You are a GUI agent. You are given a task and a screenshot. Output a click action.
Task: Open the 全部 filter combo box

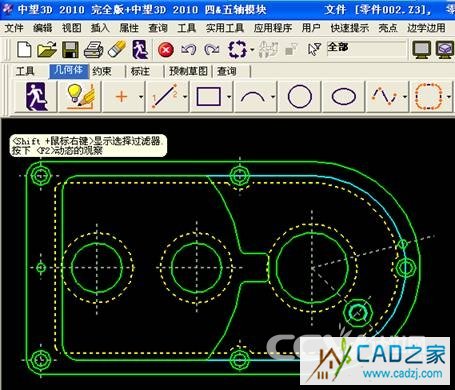(x=367, y=50)
